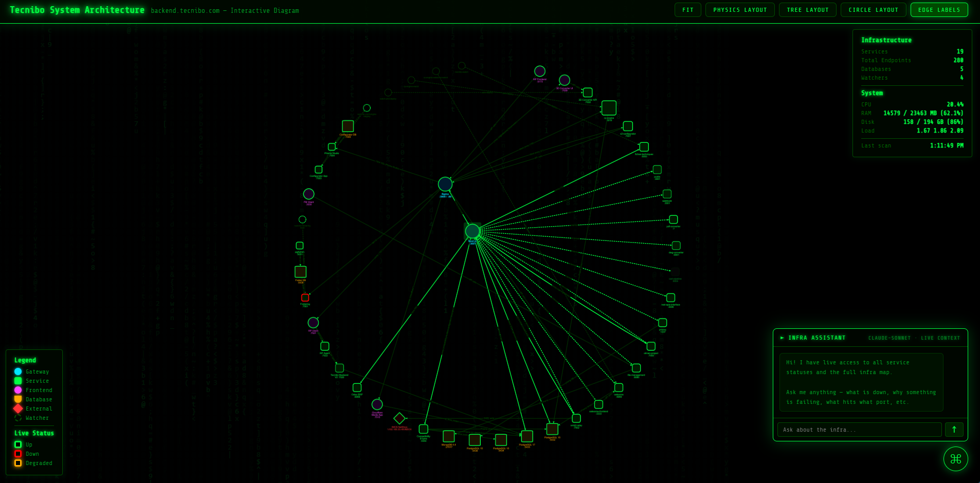Switch to Physics Layout

[x=740, y=10]
